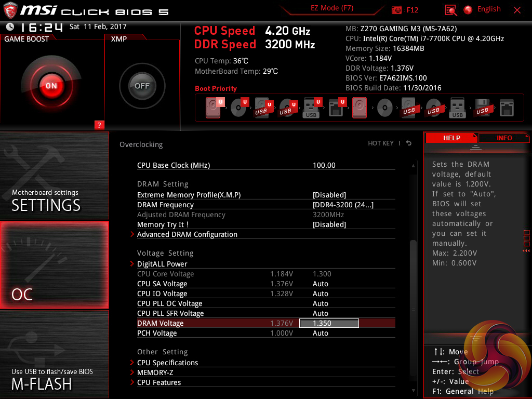Turn on the XMP OFF button
This screenshot has height=399, width=532.
coord(142,86)
